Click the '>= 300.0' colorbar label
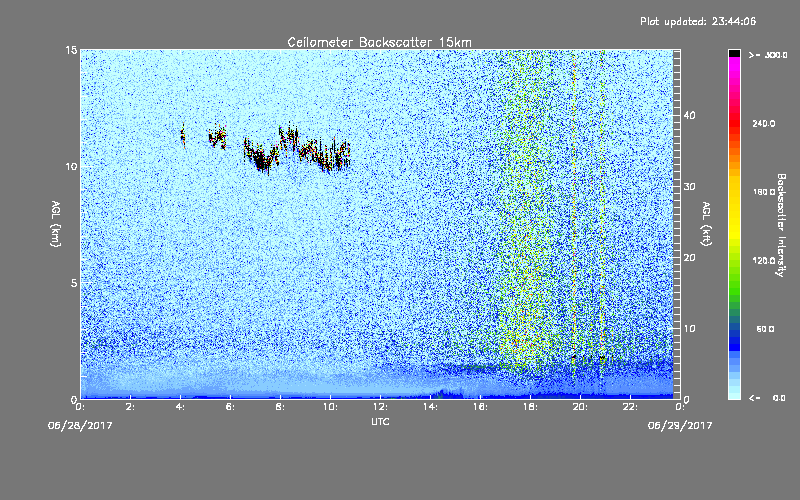The height and width of the screenshot is (500, 800). [768, 55]
